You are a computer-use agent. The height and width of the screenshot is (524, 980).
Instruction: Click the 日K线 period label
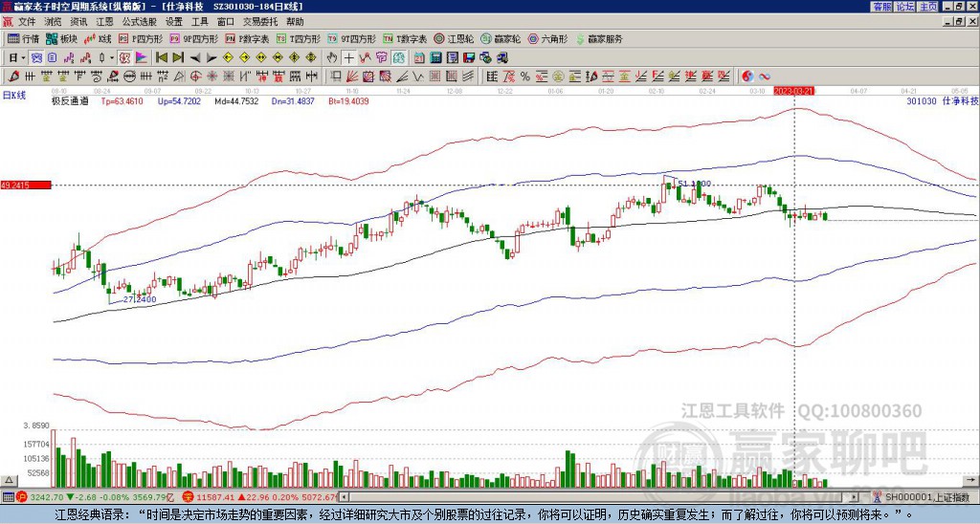pyautogui.click(x=14, y=96)
